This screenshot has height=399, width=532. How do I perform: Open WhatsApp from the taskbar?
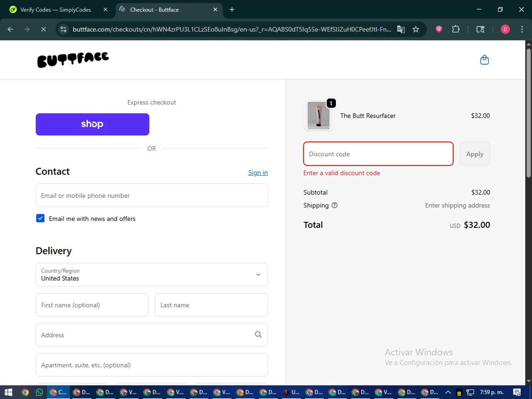tap(39, 392)
